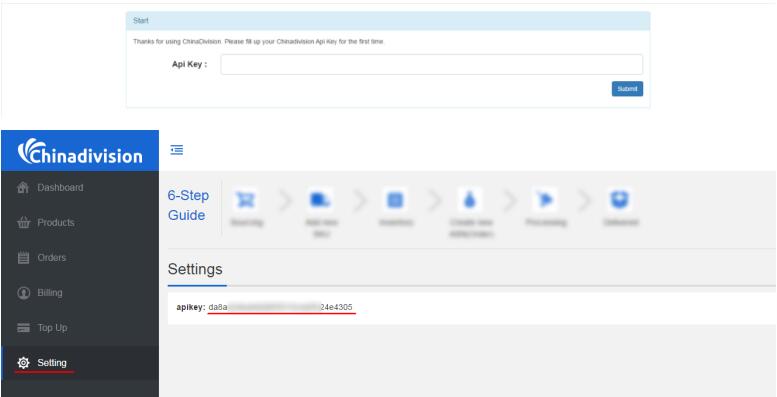Open the Delivered box step icon
This screenshot has width=777, height=397.
pos(620,200)
